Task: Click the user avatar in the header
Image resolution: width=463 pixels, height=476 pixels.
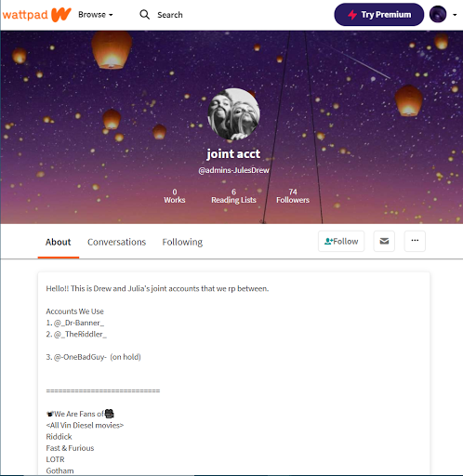Action: pyautogui.click(x=438, y=15)
